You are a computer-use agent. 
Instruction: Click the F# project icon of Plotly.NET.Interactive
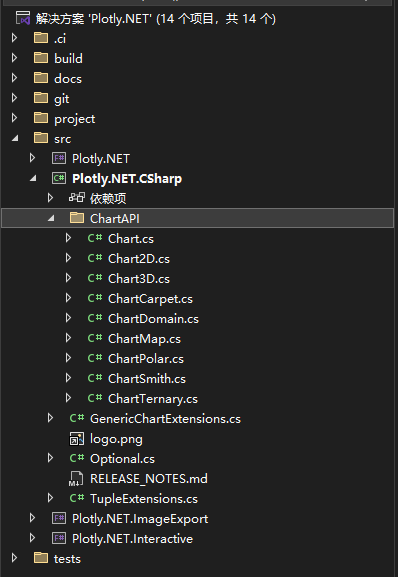click(59, 538)
